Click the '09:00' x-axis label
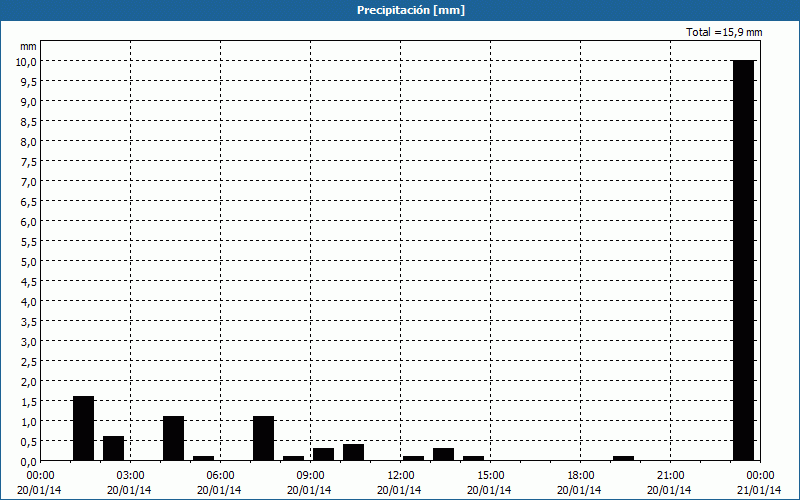The width and height of the screenshot is (800, 500). pyautogui.click(x=310, y=476)
